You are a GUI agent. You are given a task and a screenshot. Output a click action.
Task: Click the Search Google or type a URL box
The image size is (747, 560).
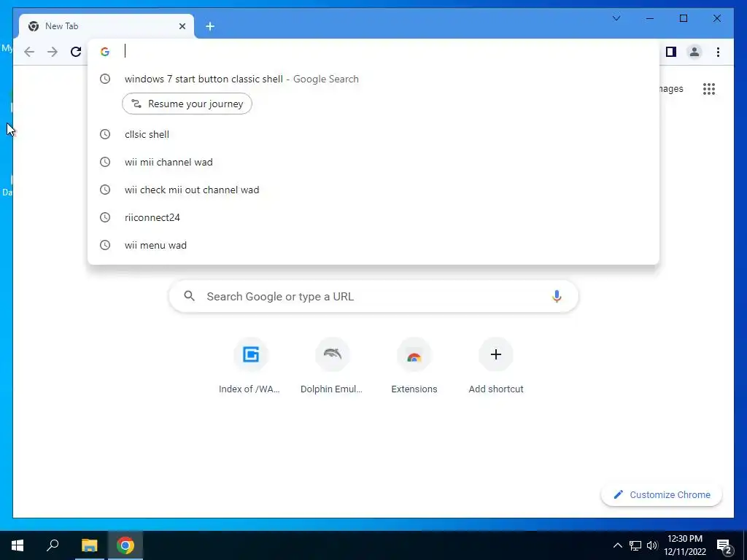(373, 296)
